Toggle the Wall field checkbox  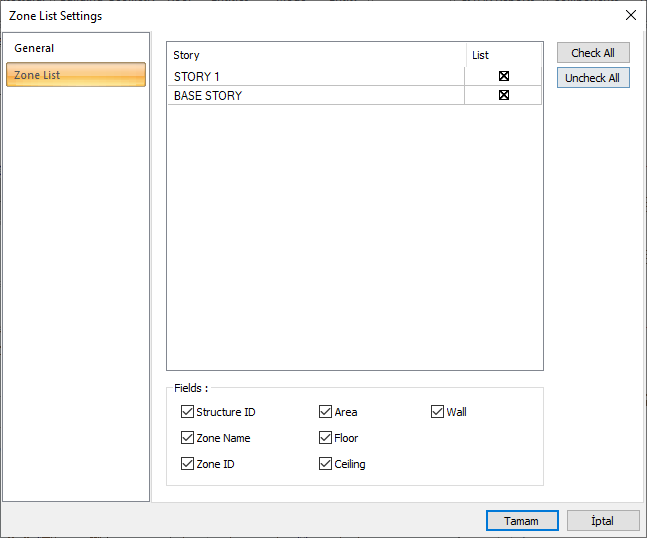(438, 412)
